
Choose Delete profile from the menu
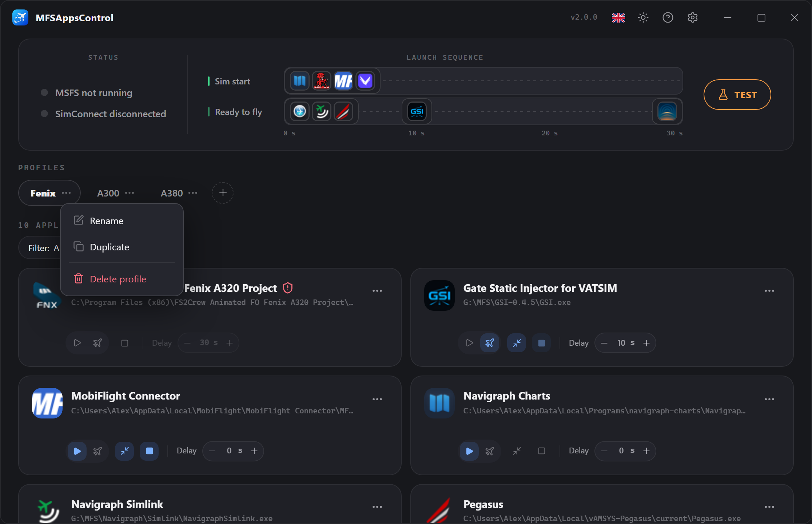tap(122, 279)
